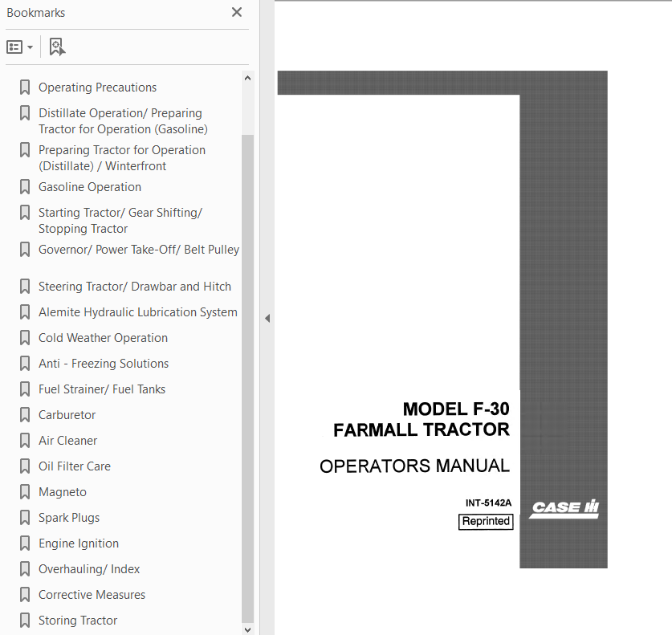Click bookmark icon beside Magneto
The image size is (672, 635).
coord(25,492)
